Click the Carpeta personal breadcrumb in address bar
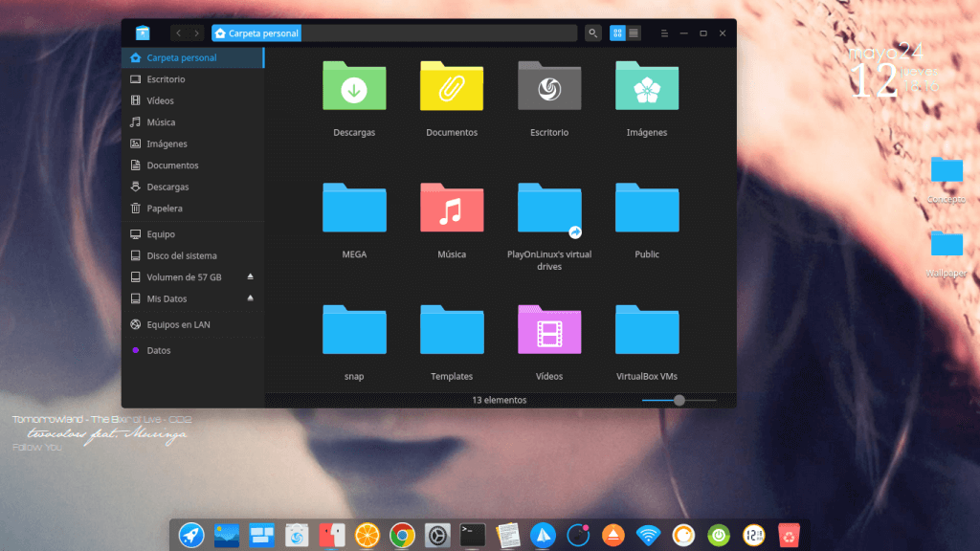 tap(256, 33)
